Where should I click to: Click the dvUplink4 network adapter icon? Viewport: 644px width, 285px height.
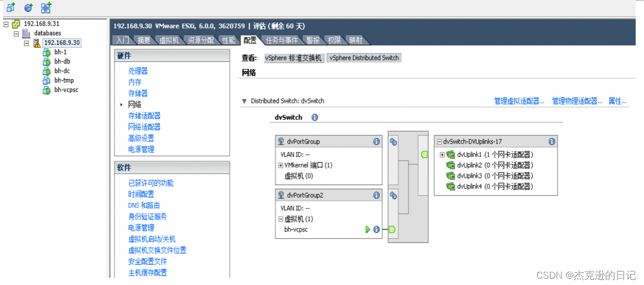click(x=452, y=187)
